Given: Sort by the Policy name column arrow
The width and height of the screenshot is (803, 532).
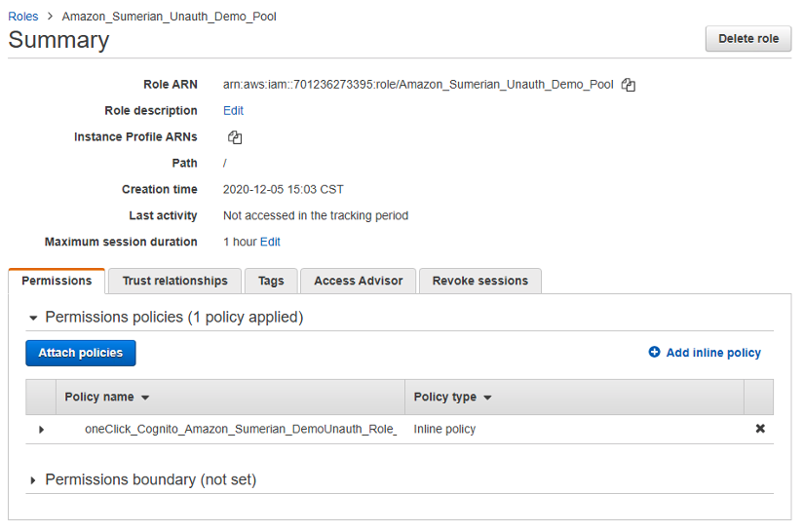Looking at the screenshot, I should pyautogui.click(x=145, y=398).
